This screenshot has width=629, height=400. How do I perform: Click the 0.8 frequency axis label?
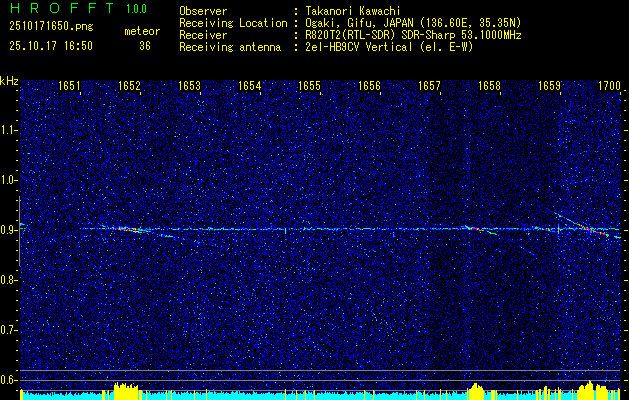pos(8,280)
